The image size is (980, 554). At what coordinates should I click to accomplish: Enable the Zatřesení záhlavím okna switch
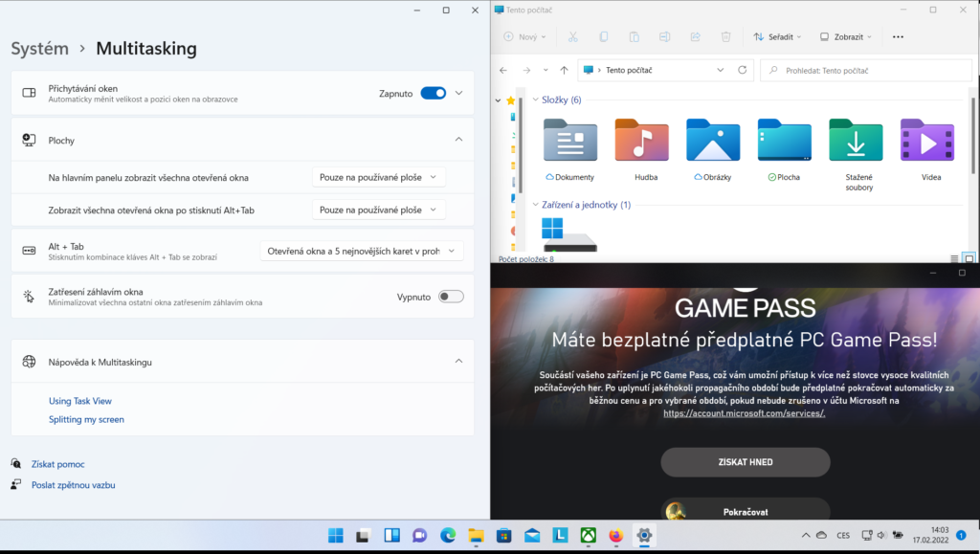[451, 297]
